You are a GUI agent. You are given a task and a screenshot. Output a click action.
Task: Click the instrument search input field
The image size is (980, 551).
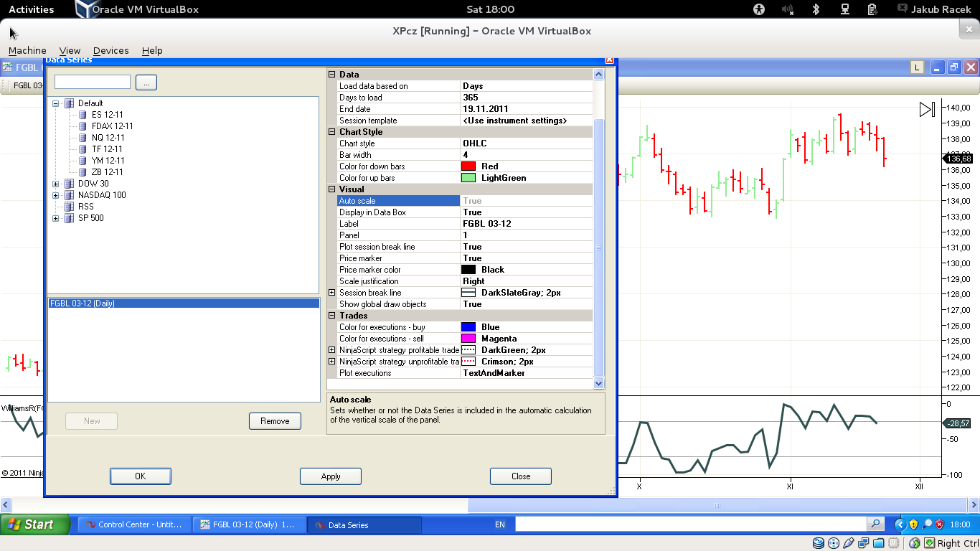coord(93,82)
